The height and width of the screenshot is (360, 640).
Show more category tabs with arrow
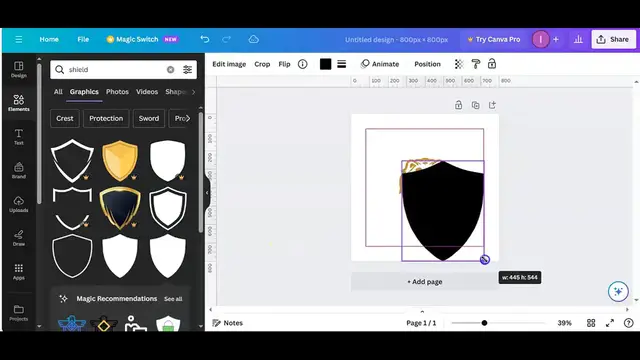click(x=193, y=92)
